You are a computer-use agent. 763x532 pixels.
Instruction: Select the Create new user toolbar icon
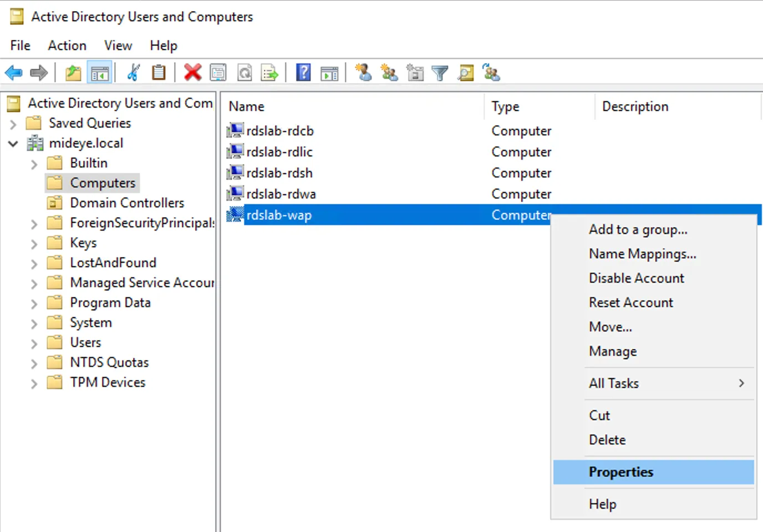(x=364, y=72)
